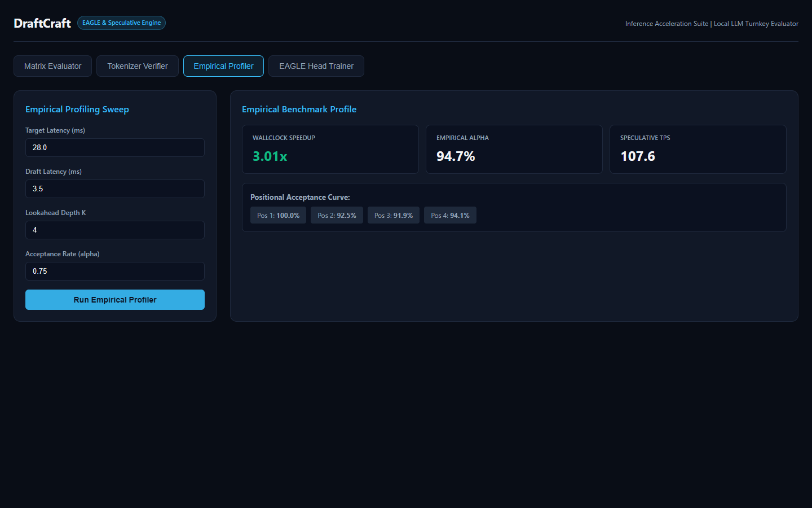Screen dimensions: 812x508
Task: Open the EAGLE Head Trainer tab
Action: pyautogui.click(x=316, y=66)
